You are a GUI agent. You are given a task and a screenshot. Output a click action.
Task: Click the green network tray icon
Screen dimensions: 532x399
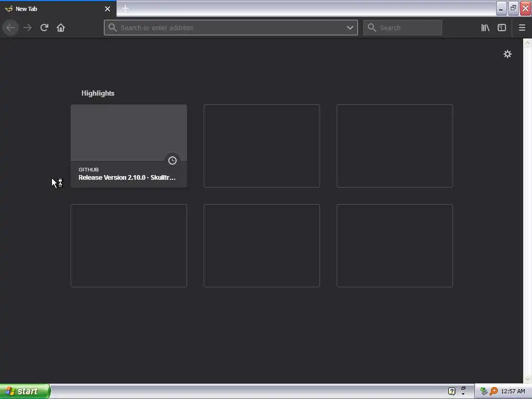click(484, 391)
